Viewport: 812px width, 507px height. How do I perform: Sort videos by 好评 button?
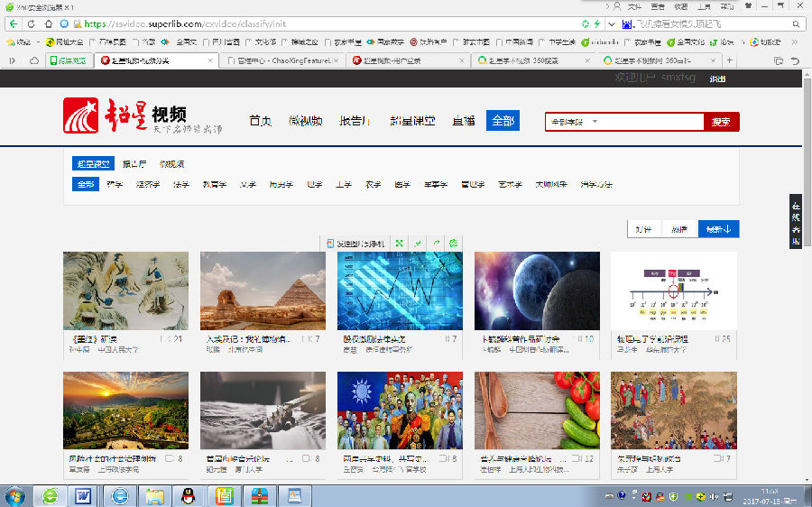[x=644, y=229]
